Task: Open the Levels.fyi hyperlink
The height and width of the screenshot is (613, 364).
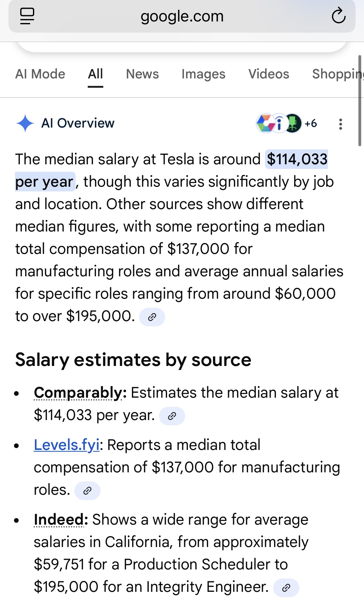Action: click(x=67, y=445)
